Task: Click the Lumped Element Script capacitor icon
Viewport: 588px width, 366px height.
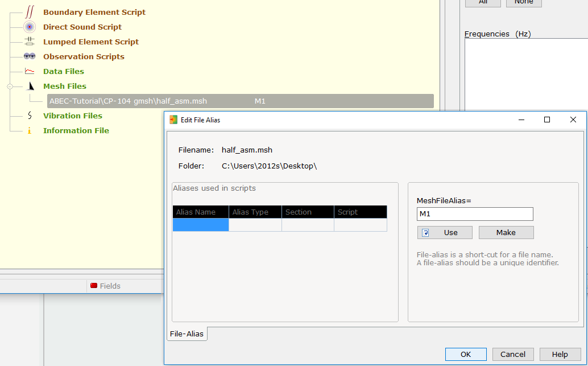Action: (x=30, y=42)
